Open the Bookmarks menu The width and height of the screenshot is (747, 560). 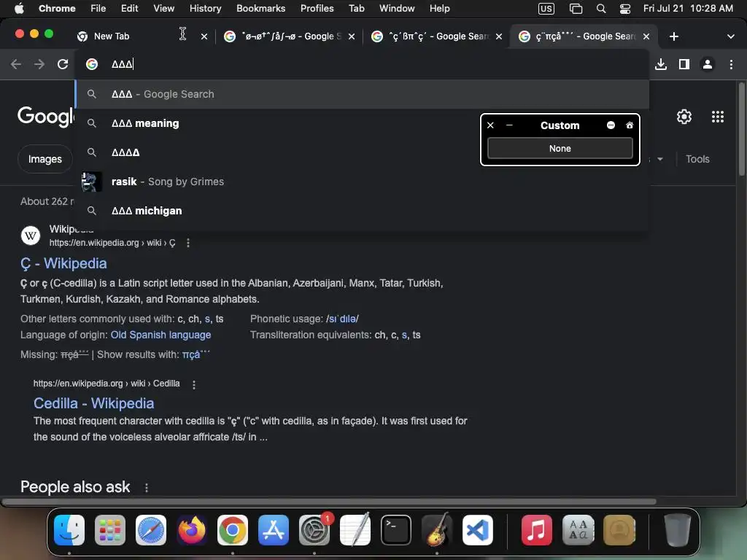[x=260, y=9]
